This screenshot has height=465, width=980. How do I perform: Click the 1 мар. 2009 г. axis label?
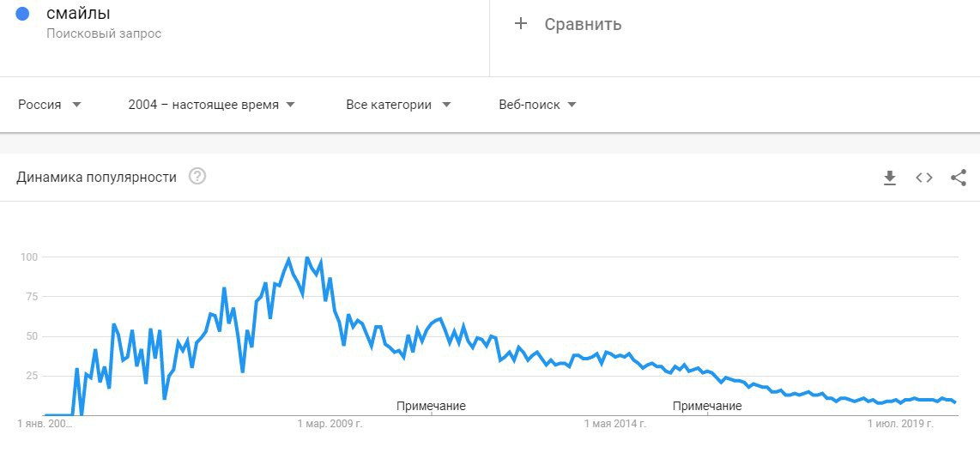tap(330, 424)
